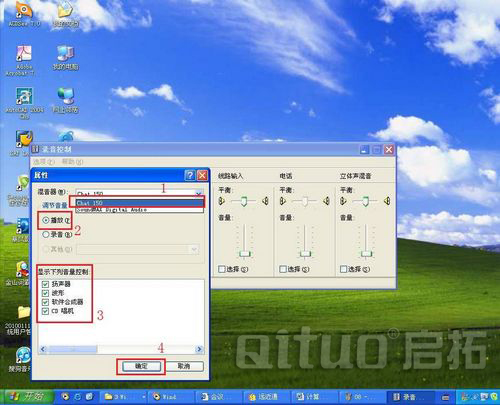
Task: Click the volume list horizontal scrollbar right arrow
Action: coord(199,349)
